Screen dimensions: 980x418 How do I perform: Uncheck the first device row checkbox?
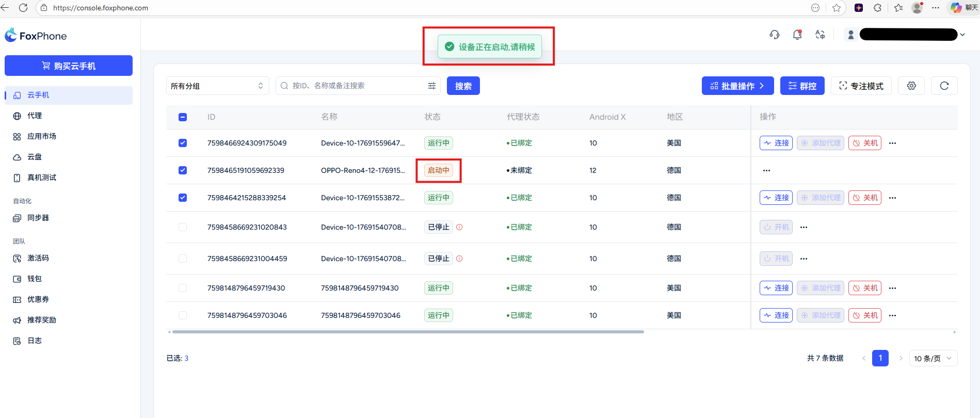pos(183,143)
